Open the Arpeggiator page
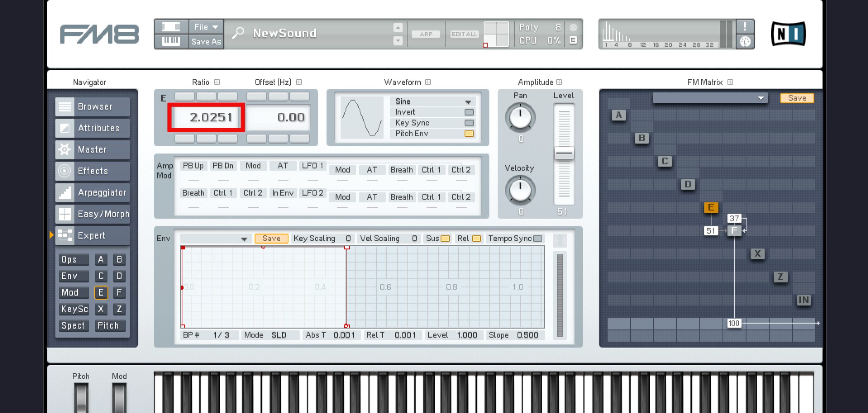868x413 pixels. 93,192
